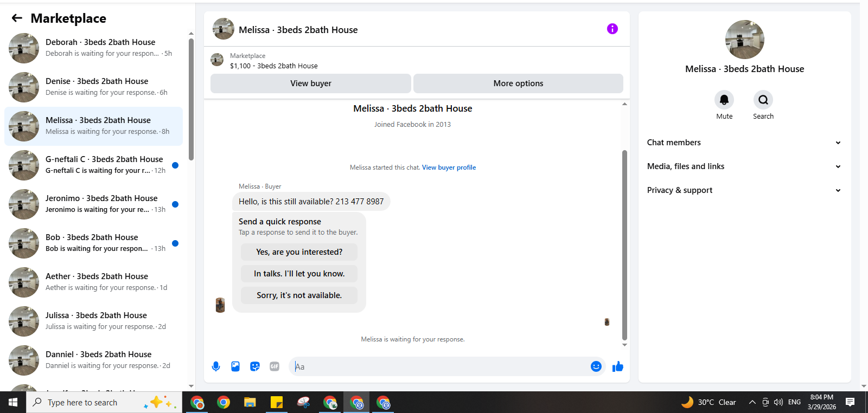
Task: Open Julissa's 3beds 2bath House conversation
Action: [93, 321]
